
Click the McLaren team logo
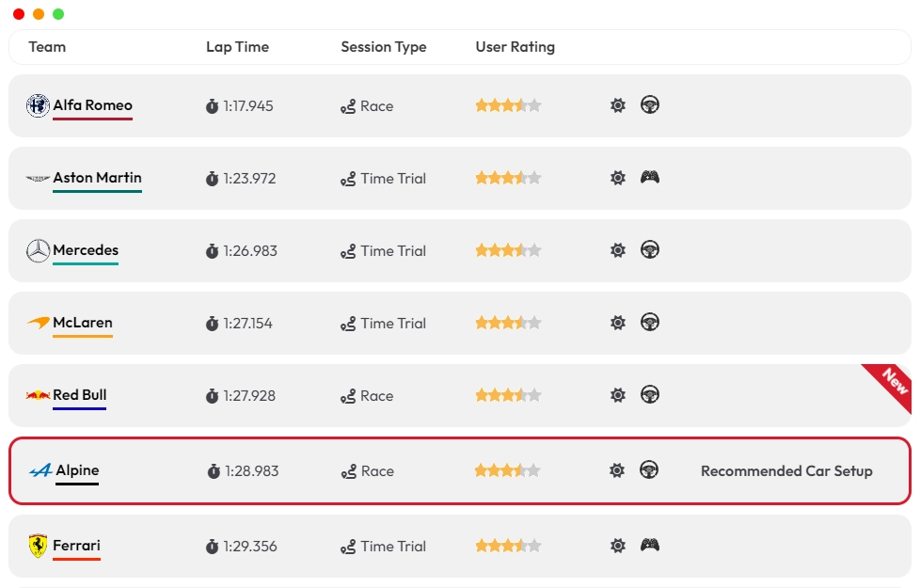click(38, 323)
